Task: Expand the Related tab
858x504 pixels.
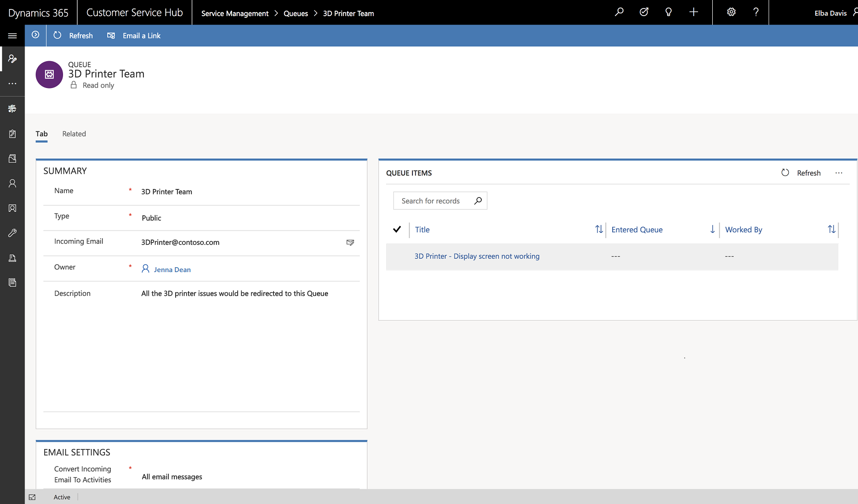Action: click(x=74, y=133)
